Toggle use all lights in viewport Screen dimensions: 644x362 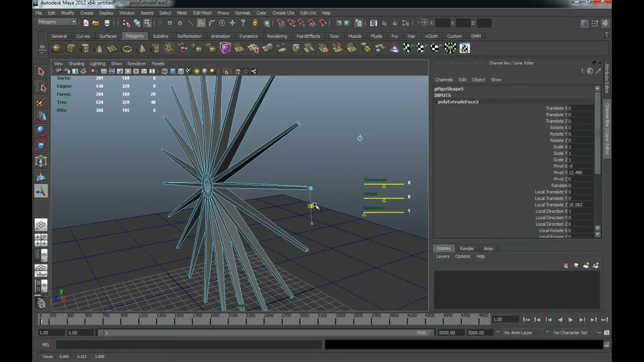click(197, 71)
